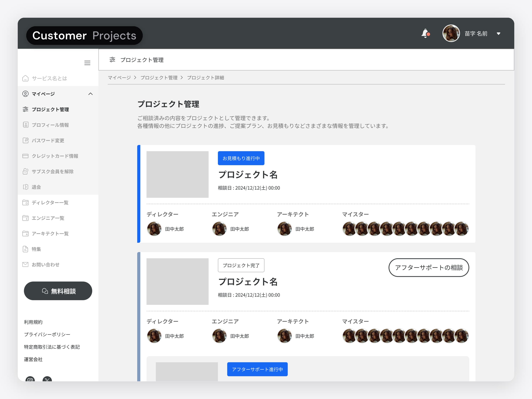Open サブスク会員を解除 in the sidebar
The height and width of the screenshot is (399, 532).
click(58, 171)
